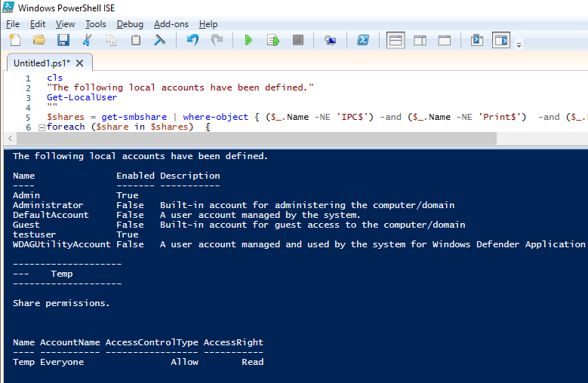
Task: Click the Allow value in console output
Action: point(184,362)
